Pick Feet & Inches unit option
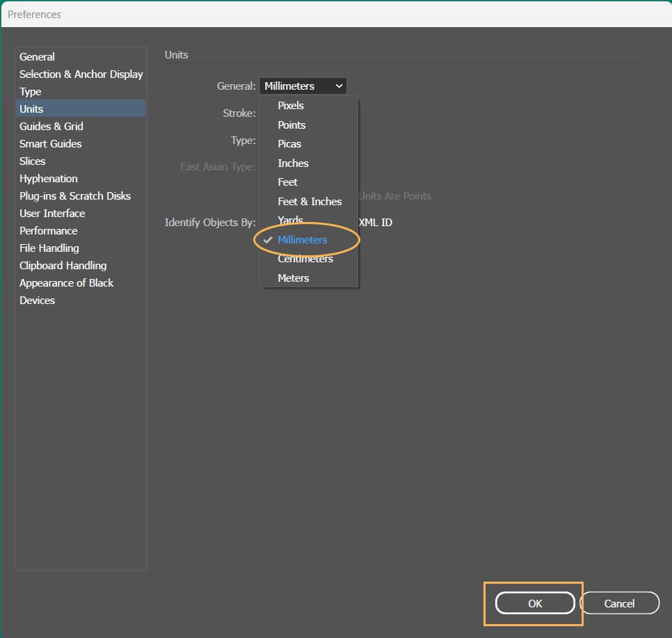This screenshot has width=672, height=638. 310,202
